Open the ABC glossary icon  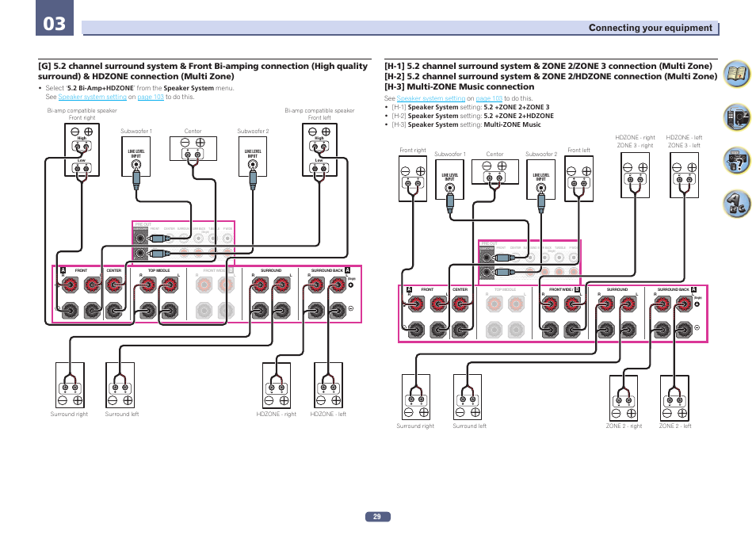point(737,204)
